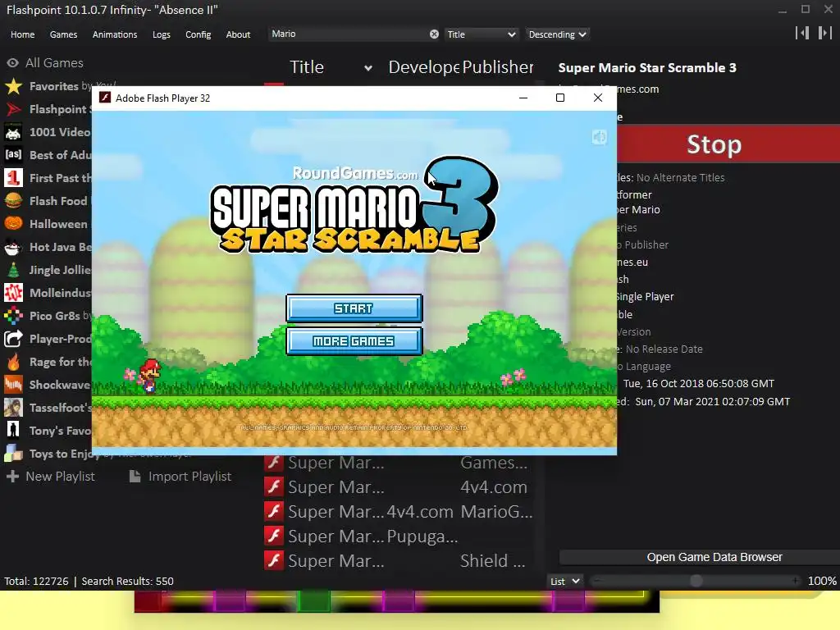Select the Pico Gr8s playlist icon
Image resolution: width=840 pixels, height=630 pixels.
pos(13,316)
